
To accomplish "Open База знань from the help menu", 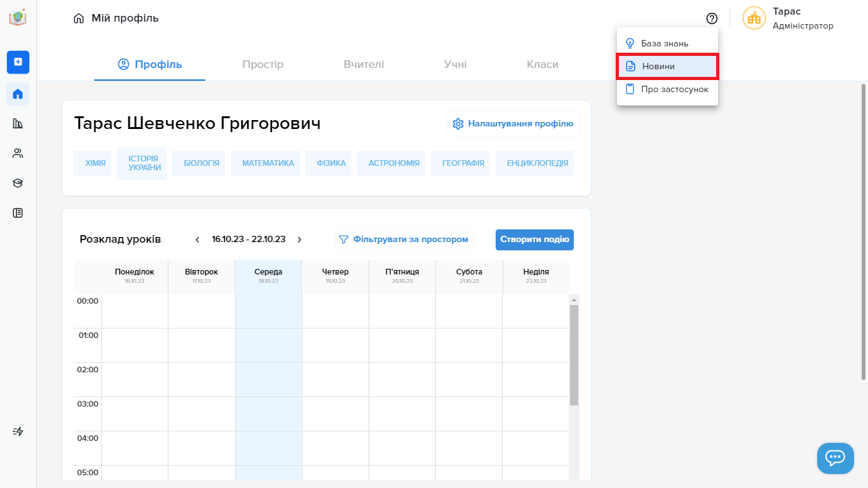I will coord(667,43).
